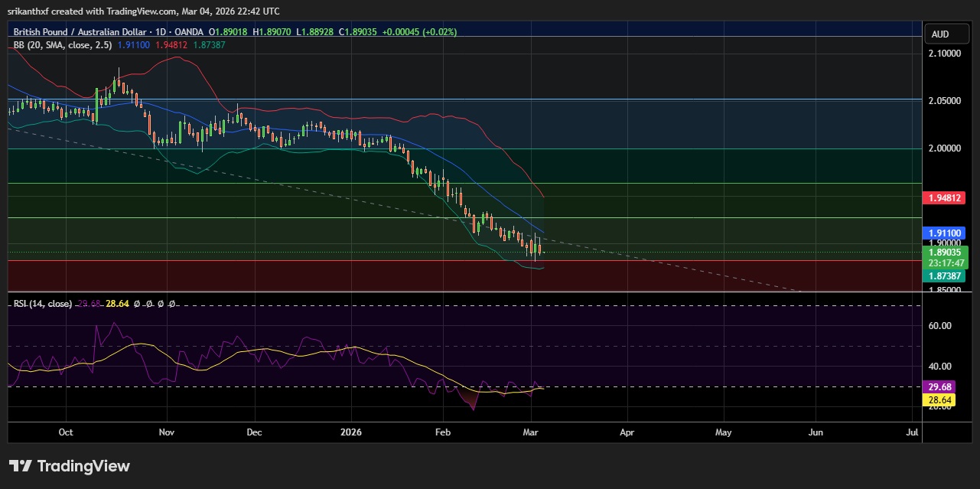Click the blue 1.91100 value in BB legend
Viewport: 980px width, 489px height.
click(x=134, y=45)
